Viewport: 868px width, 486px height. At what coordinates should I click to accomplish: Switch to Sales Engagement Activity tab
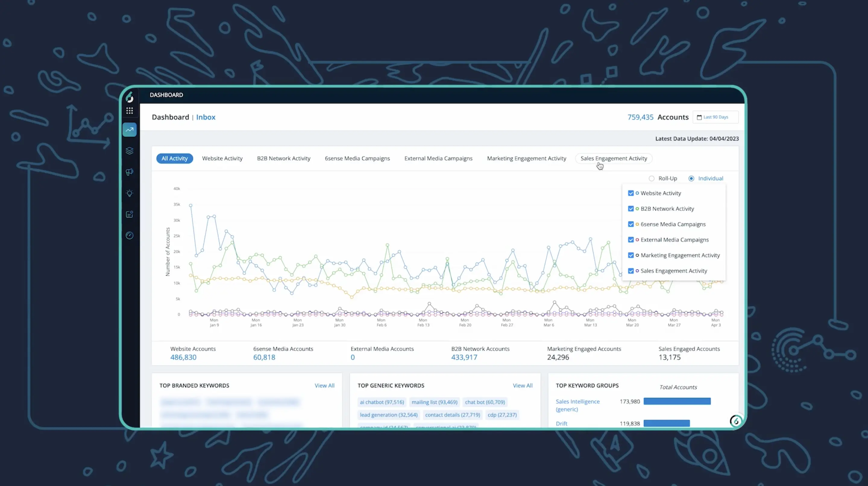point(613,158)
